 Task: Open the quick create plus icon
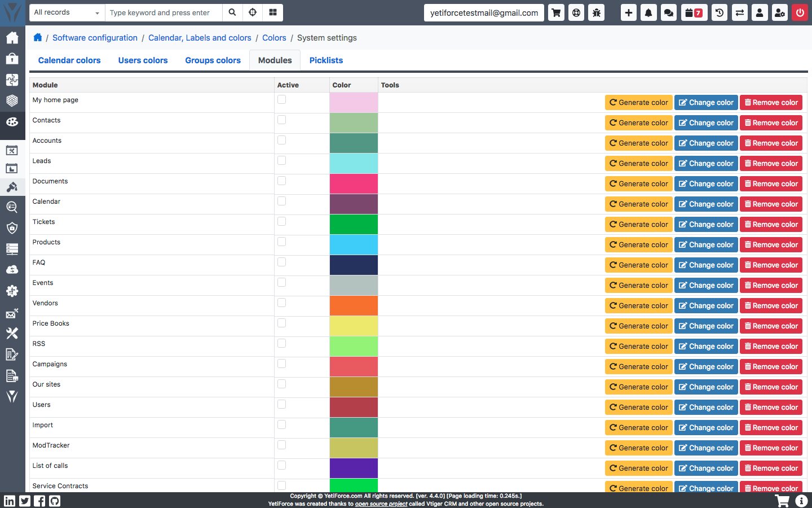click(628, 12)
